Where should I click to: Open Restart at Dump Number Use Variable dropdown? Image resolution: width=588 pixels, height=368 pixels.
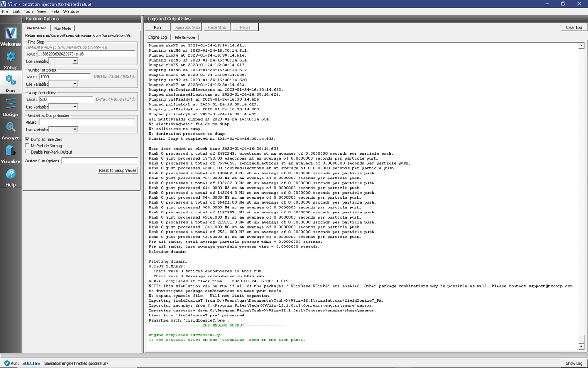(63, 130)
